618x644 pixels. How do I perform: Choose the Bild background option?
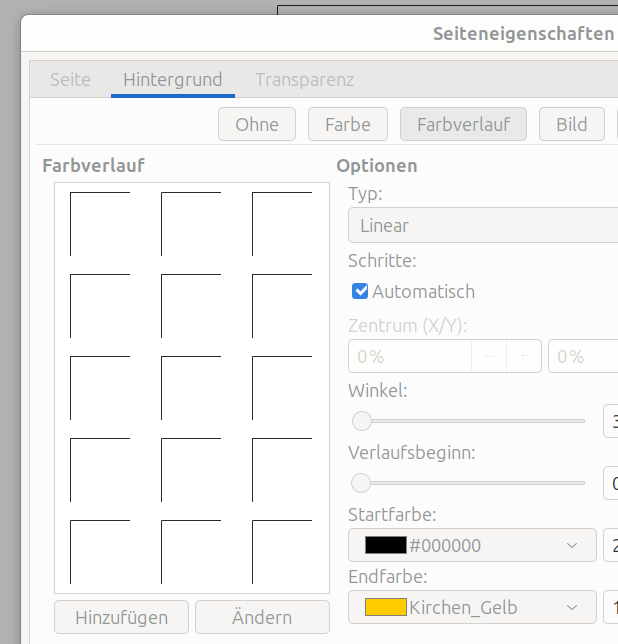(x=571, y=125)
